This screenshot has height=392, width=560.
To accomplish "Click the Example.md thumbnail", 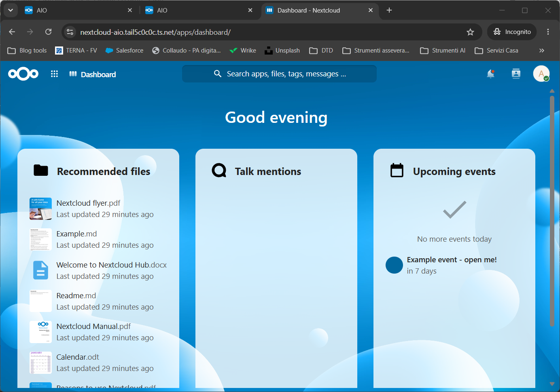I will (40, 239).
